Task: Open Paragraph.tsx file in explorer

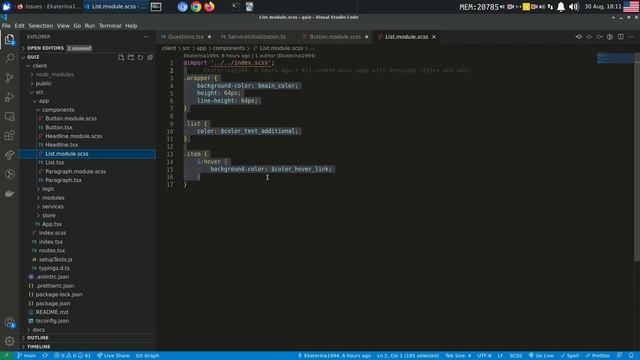Action: pyautogui.click(x=88, y=180)
